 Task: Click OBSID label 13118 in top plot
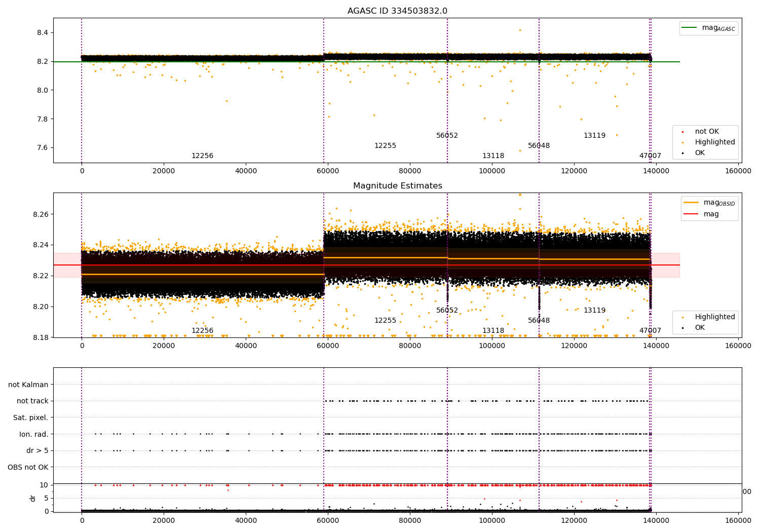click(493, 156)
